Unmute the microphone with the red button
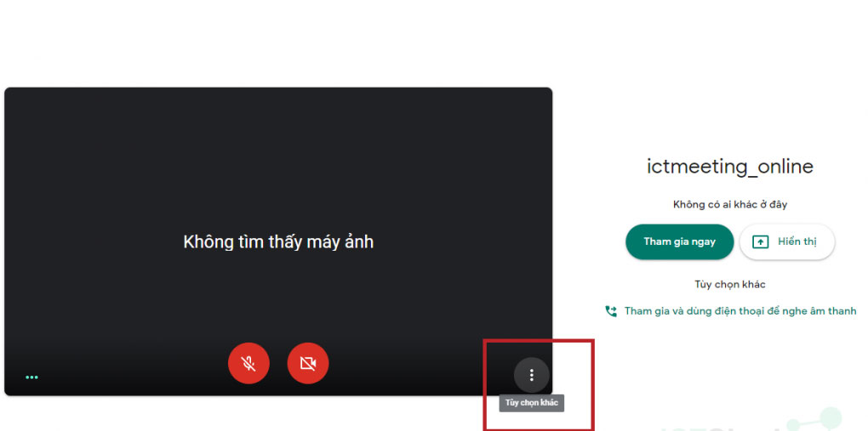Screen dimensions: 868x431 click(248, 364)
